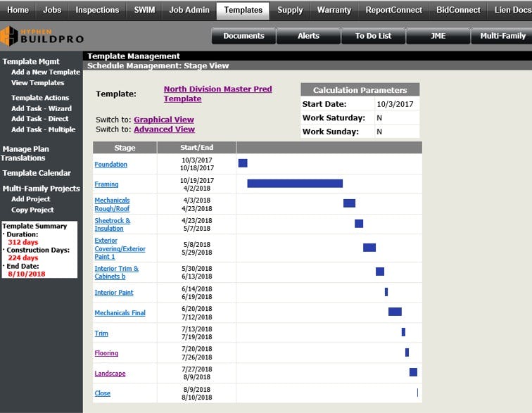
Task: Switch to the SWIM tab
Action: [144, 10]
